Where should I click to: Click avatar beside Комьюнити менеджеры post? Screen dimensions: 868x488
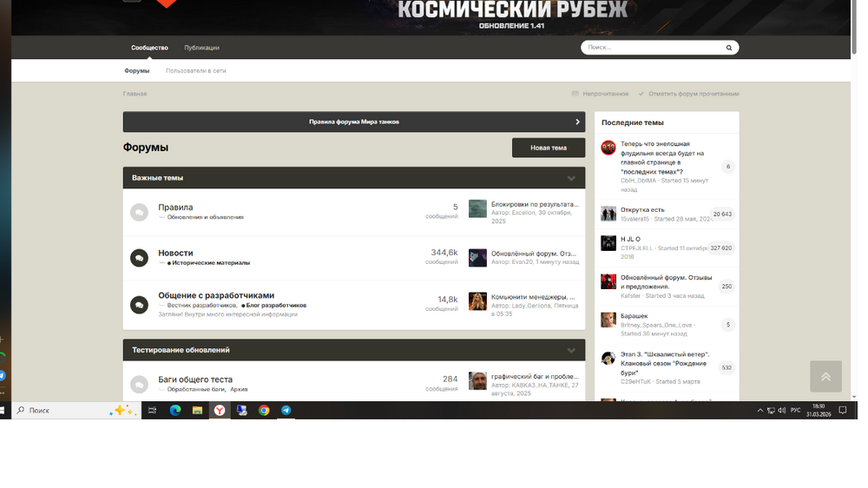coord(477,301)
